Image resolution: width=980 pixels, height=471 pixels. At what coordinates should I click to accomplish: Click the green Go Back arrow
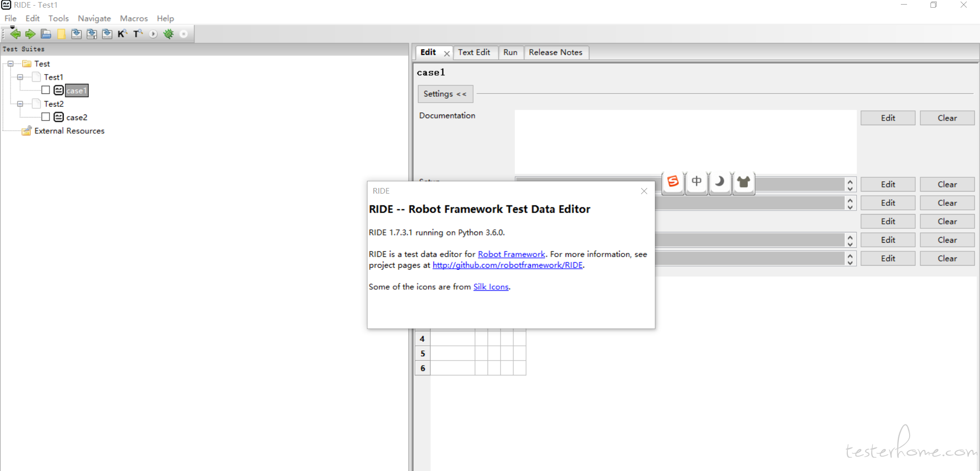pyautogui.click(x=15, y=34)
